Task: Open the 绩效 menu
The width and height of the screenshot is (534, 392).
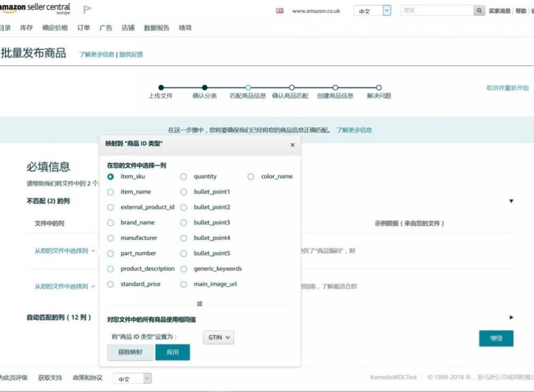Action: pyautogui.click(x=185, y=28)
